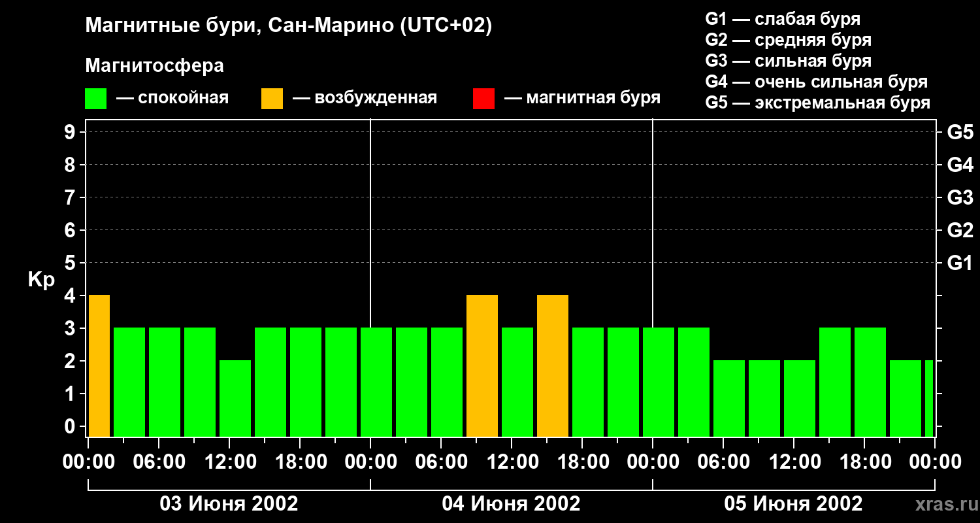980x523 pixels.
Task: Click the 'G1 — слабая буря' legend line
Action: 783,19
